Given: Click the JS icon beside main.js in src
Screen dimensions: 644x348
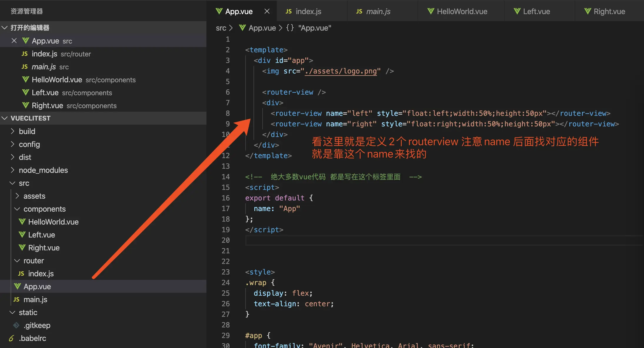Looking at the screenshot, I should [16, 300].
